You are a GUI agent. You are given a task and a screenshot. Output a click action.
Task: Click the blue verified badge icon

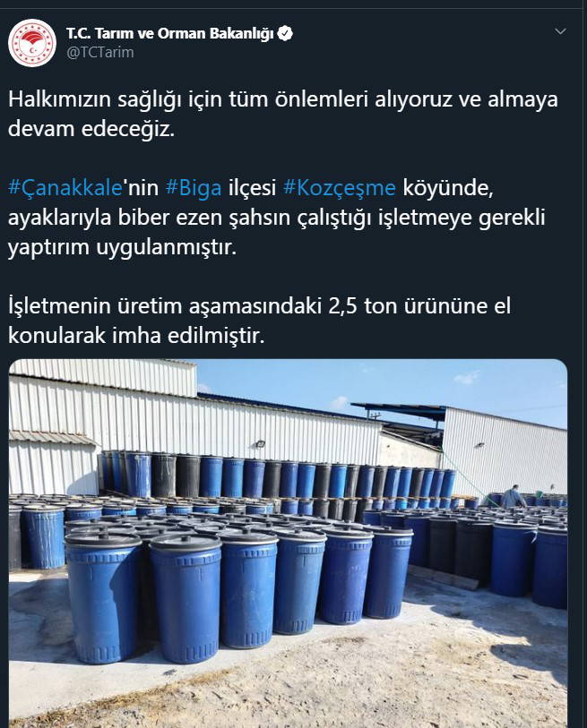(285, 33)
